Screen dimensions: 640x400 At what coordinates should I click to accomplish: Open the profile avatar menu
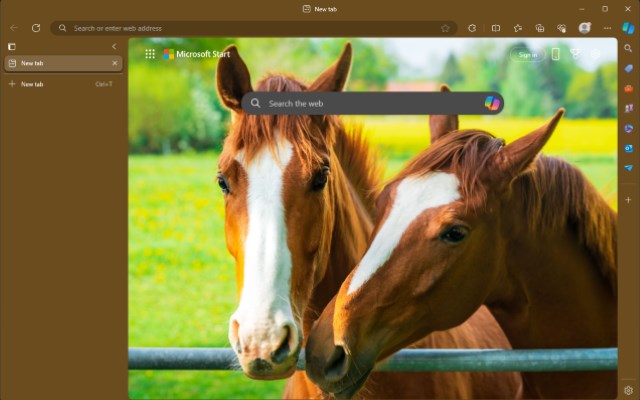584,28
